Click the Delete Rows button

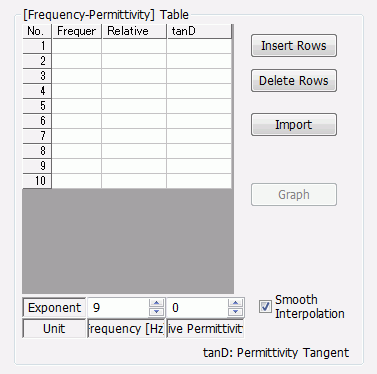tap(294, 81)
